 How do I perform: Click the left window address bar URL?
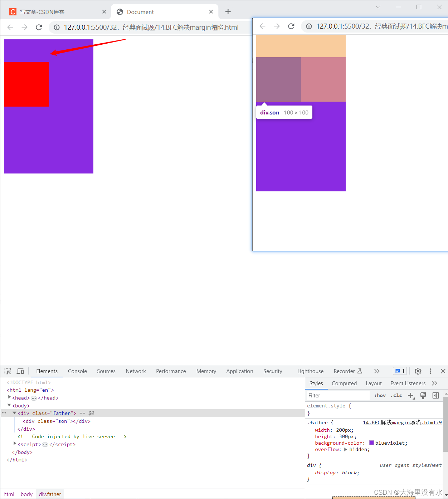[151, 27]
